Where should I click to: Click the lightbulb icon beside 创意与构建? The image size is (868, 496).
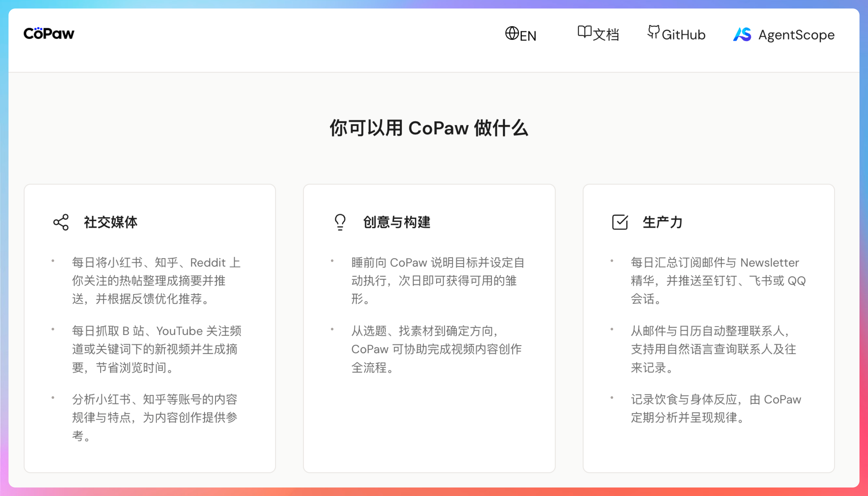340,222
